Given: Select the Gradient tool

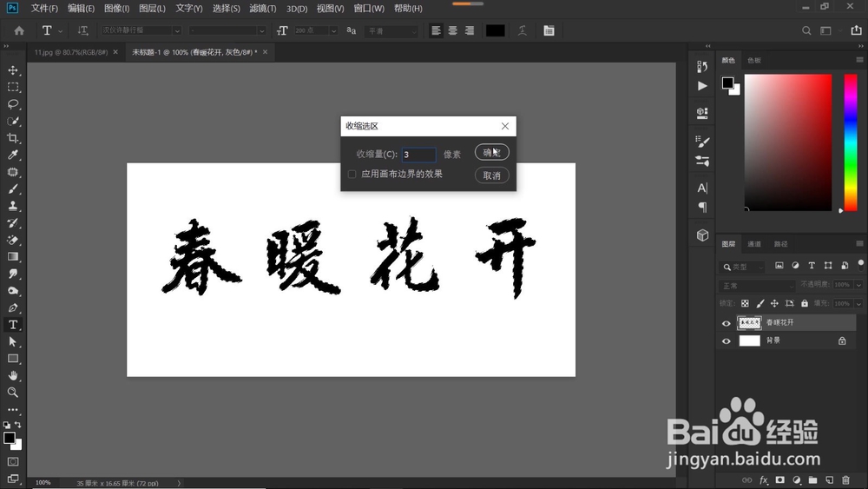Looking at the screenshot, I should coord(13,256).
